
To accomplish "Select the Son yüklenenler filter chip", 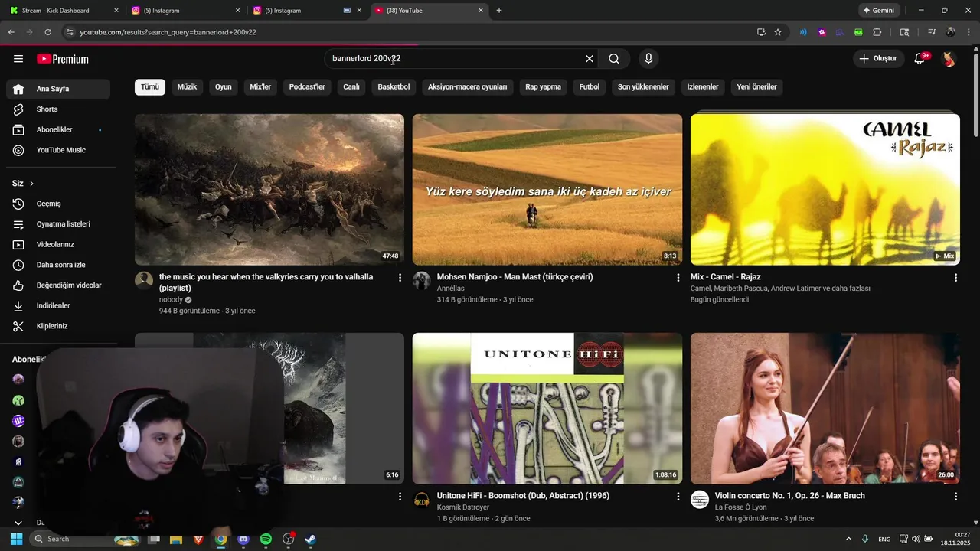I will click(643, 86).
